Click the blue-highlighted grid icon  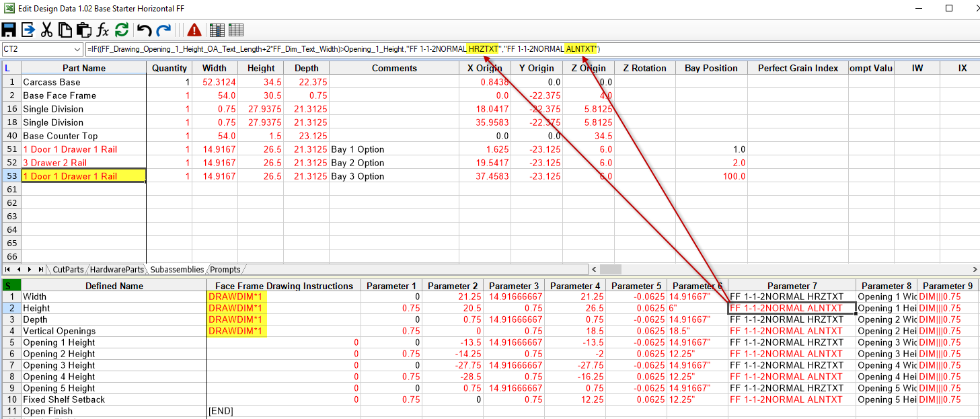point(217,30)
